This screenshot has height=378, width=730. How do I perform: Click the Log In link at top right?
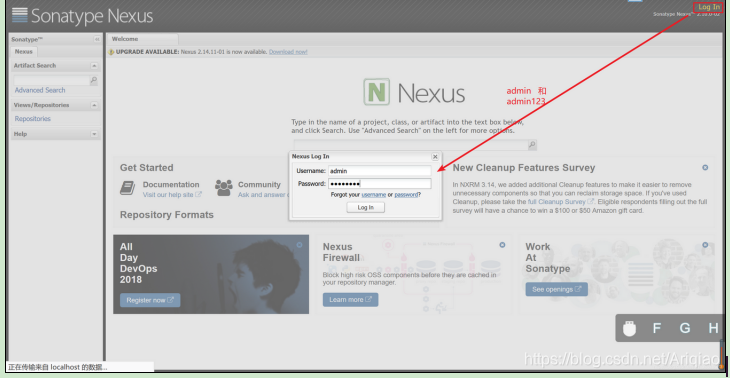click(x=709, y=7)
